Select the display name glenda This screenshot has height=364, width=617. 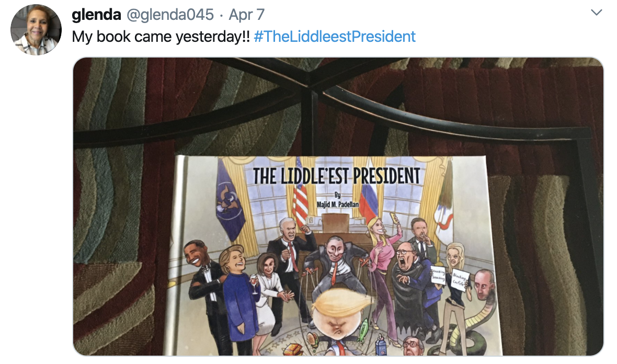96,15
